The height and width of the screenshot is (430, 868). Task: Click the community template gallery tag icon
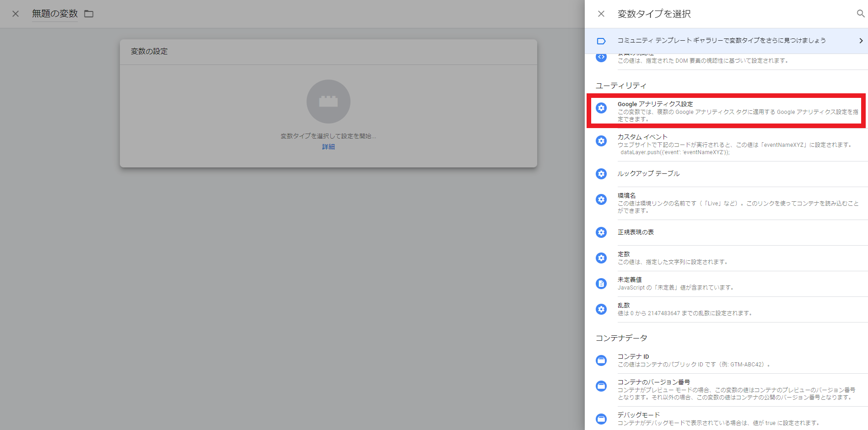pos(601,41)
